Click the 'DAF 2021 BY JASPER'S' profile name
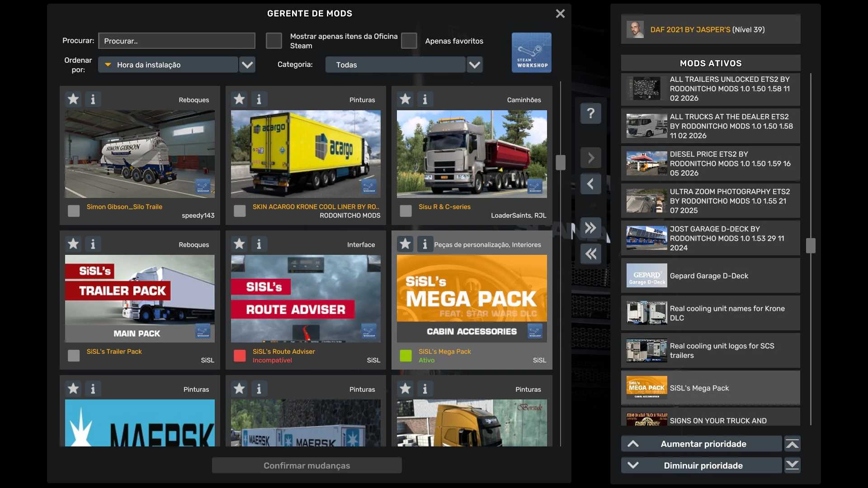868x488 pixels. tap(690, 29)
